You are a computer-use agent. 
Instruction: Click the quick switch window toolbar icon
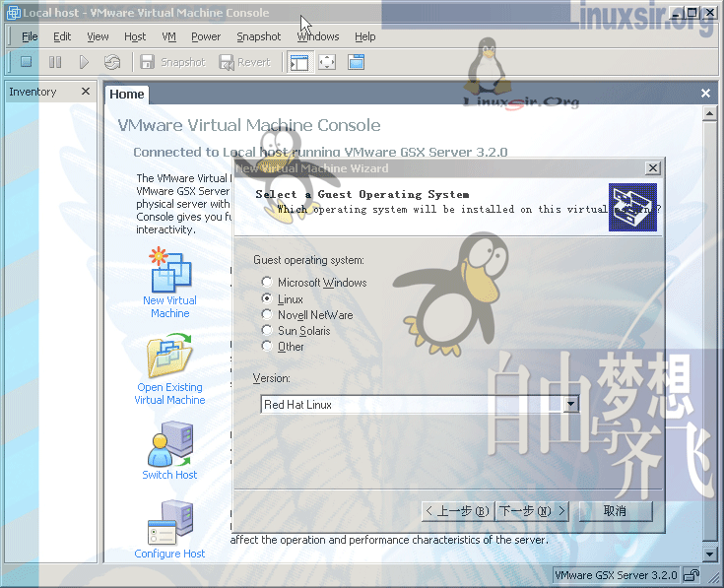point(356,62)
